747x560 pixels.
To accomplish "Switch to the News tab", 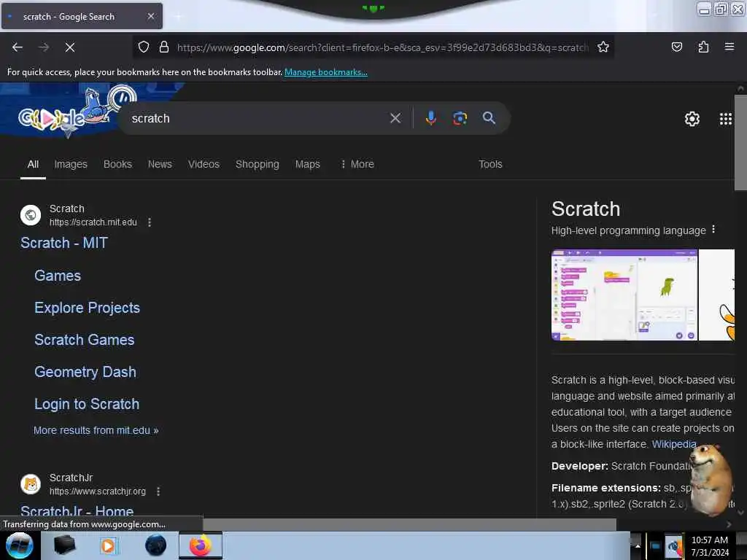I will click(x=160, y=164).
